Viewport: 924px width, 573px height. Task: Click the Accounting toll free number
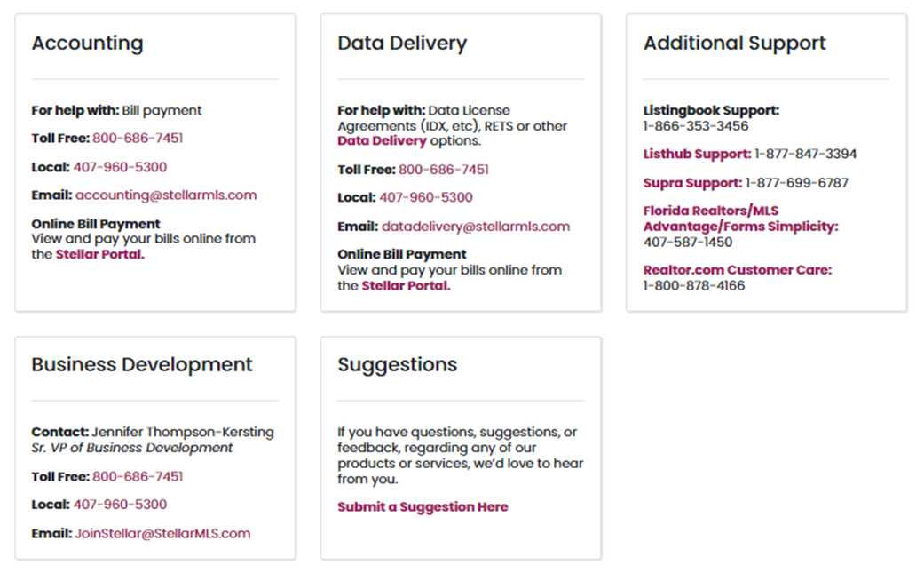click(x=138, y=139)
